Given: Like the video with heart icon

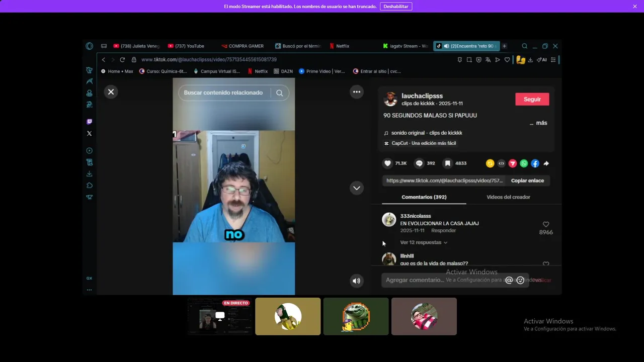Looking at the screenshot, I should 388,163.
